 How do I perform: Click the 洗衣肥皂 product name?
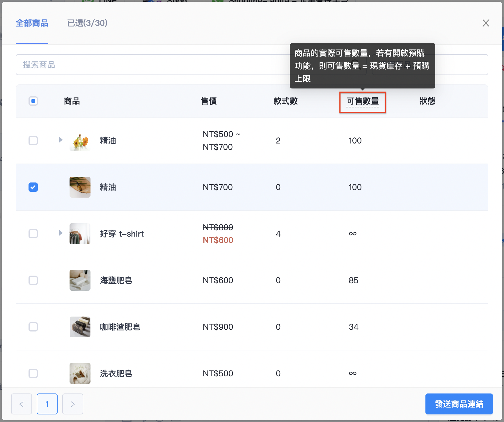tap(116, 373)
